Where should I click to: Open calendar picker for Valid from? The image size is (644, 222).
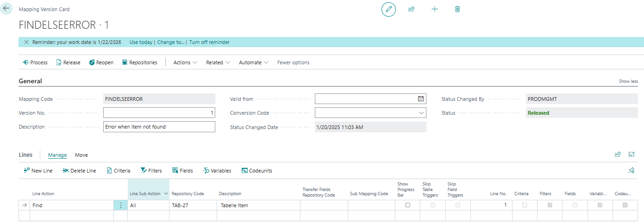click(421, 99)
